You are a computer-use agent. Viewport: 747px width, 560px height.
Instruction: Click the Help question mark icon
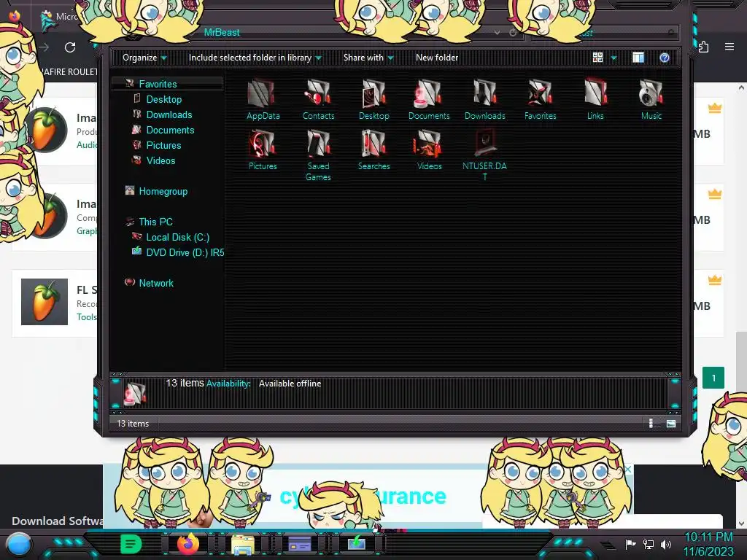(x=665, y=58)
